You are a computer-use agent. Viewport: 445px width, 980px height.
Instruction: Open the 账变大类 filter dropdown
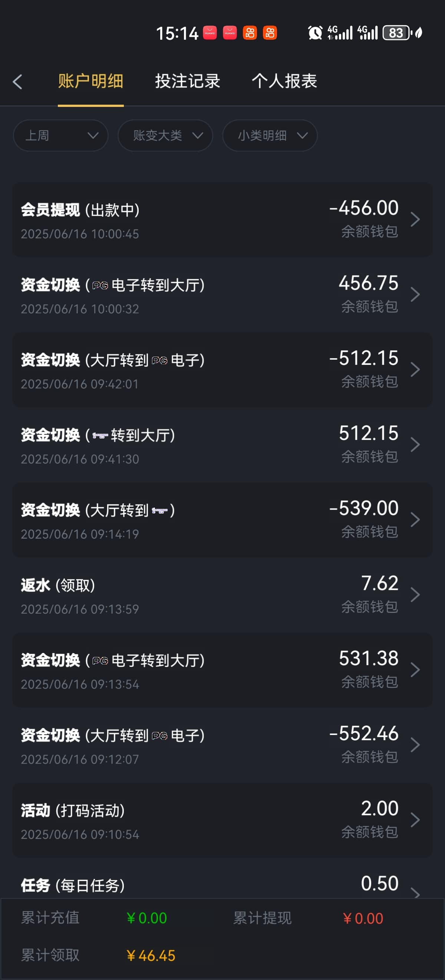click(x=165, y=135)
